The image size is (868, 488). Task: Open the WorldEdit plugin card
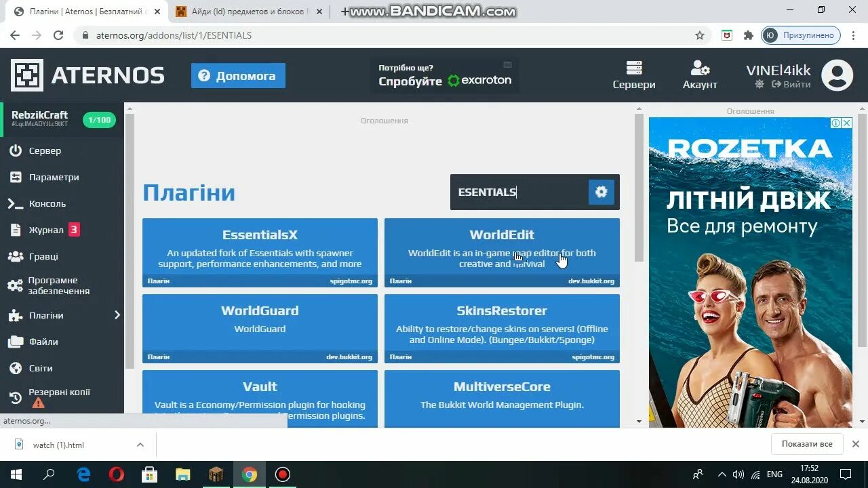[502, 252]
